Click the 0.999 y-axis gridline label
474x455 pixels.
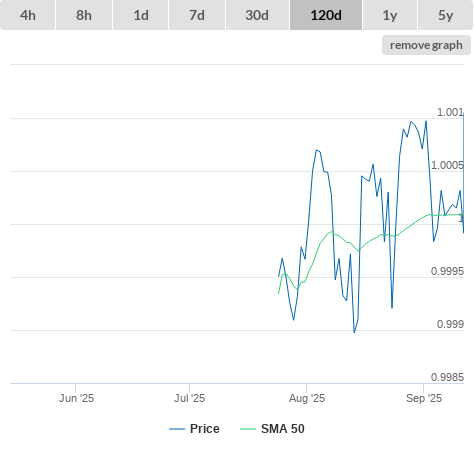tap(450, 324)
